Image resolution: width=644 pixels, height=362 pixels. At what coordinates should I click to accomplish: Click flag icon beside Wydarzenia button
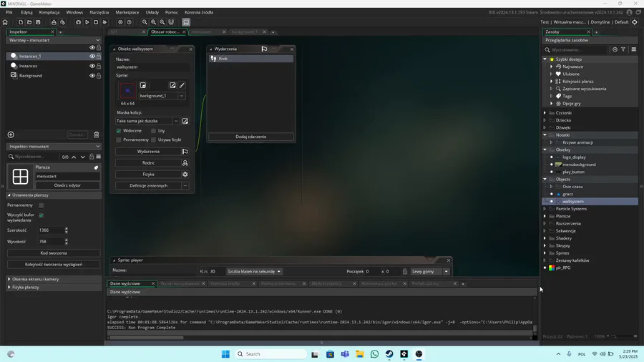pos(185,152)
